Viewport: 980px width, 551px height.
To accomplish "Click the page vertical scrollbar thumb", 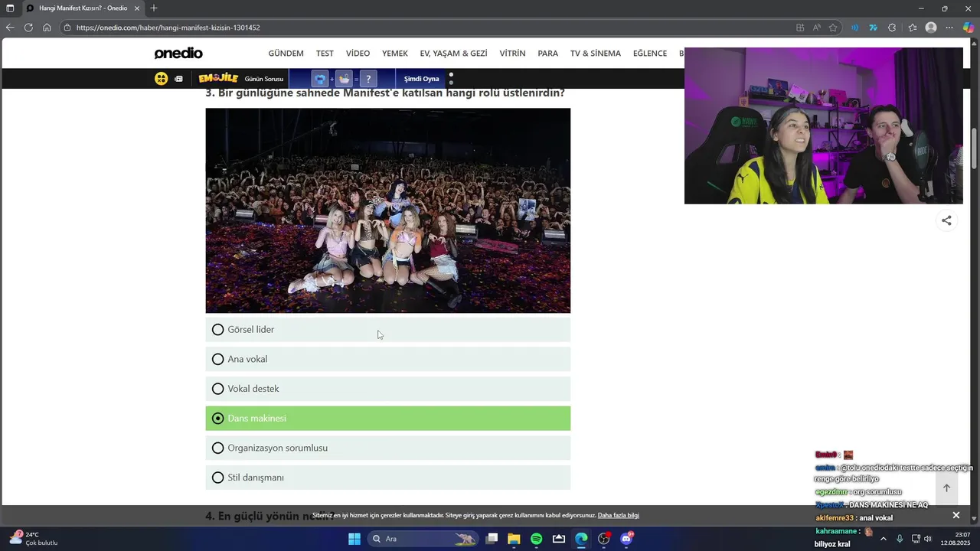I will point(975,149).
